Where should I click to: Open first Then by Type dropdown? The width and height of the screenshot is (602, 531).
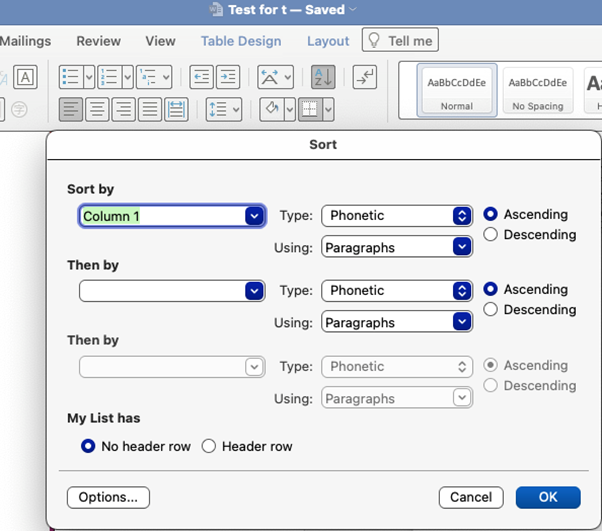[x=462, y=290]
